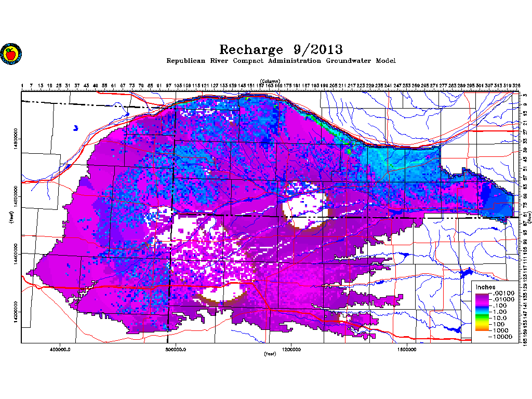Screen dimensions: 532x399
Task: Click the small blue lake in upper-left
Action: coord(76,128)
